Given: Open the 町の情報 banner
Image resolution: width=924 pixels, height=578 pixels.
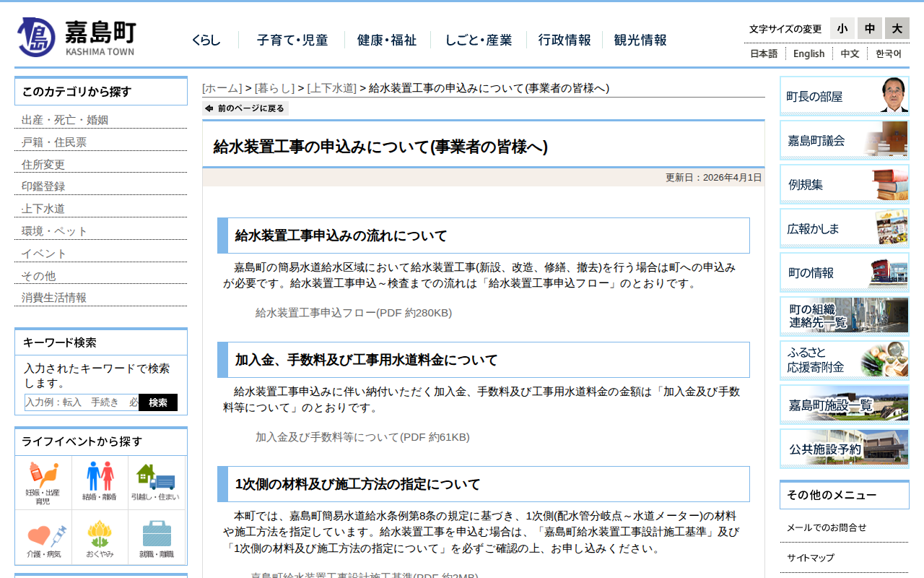Looking at the screenshot, I should 845,272.
